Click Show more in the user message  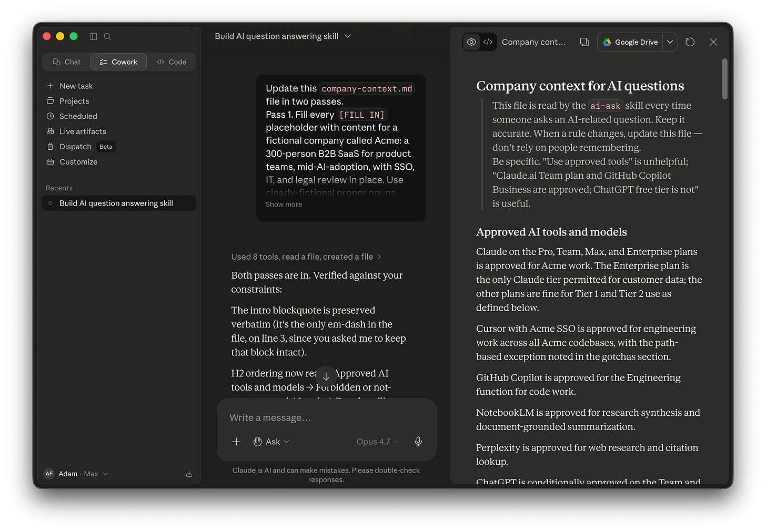tap(284, 204)
